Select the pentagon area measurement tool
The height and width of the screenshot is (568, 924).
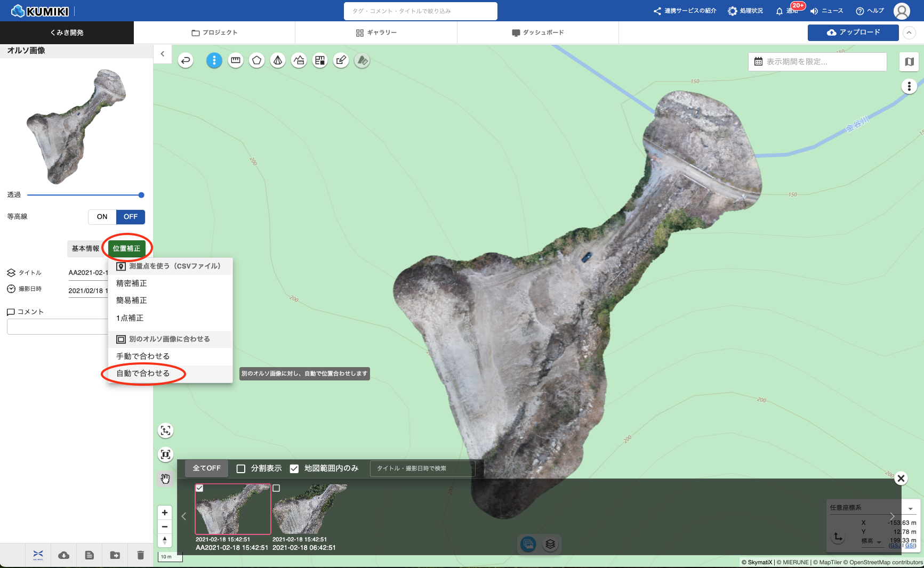click(256, 61)
